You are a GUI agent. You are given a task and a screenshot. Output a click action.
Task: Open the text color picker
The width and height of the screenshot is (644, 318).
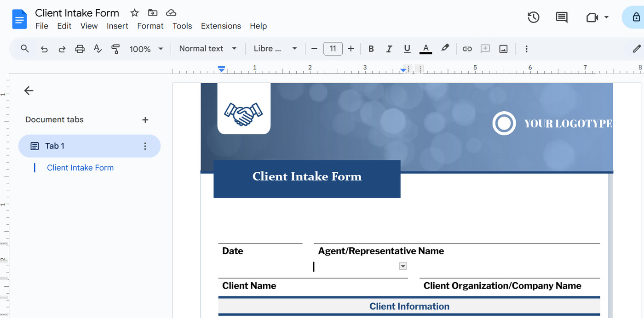(x=425, y=49)
